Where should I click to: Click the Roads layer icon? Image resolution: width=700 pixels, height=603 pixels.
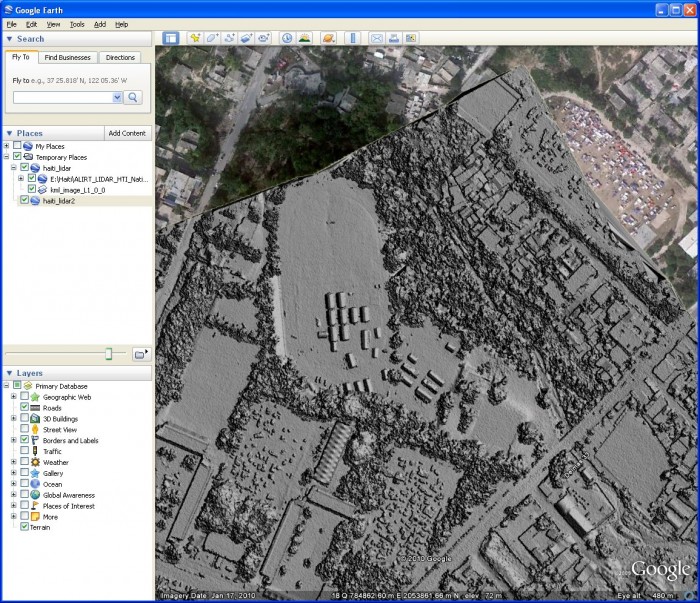(35, 408)
